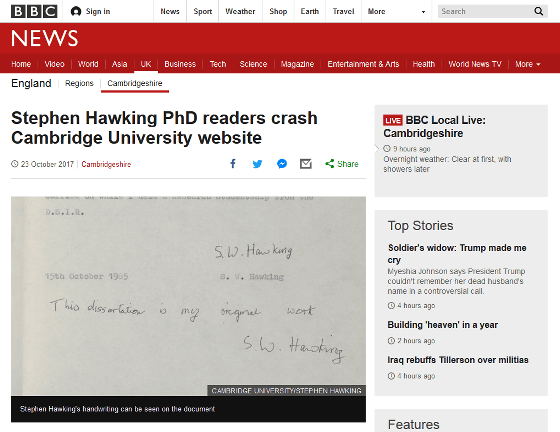This screenshot has width=560, height=432.
Task: Open the Asia news tab
Action: tap(119, 64)
